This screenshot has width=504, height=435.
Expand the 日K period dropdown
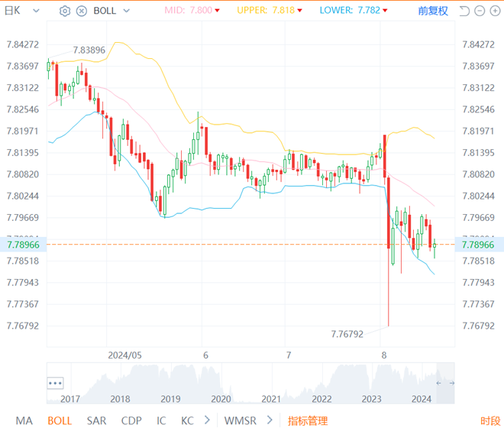tap(36, 11)
